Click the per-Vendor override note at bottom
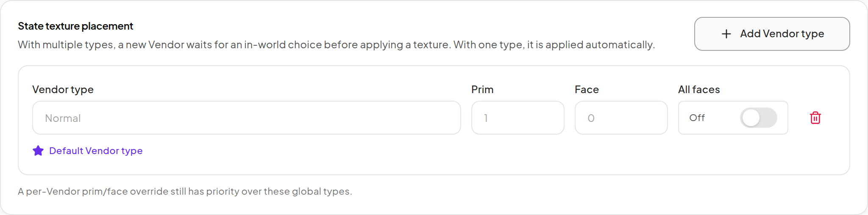Screen dimensions: 868x215 coord(185,191)
